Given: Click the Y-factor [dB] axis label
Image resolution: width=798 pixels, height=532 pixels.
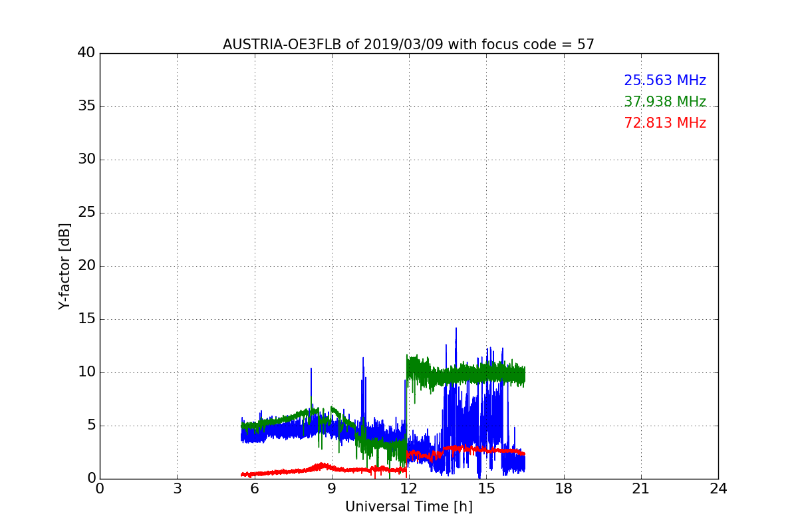Looking at the screenshot, I should click(x=65, y=266).
